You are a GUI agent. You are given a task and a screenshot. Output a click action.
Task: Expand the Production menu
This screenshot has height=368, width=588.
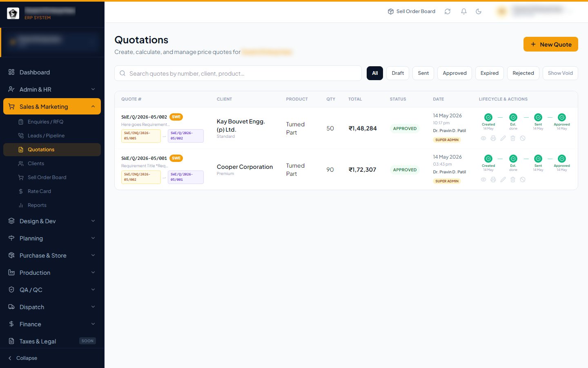click(x=52, y=273)
